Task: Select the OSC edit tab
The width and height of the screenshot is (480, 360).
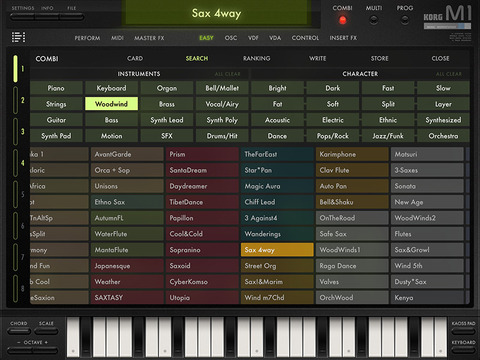Action: [231, 38]
